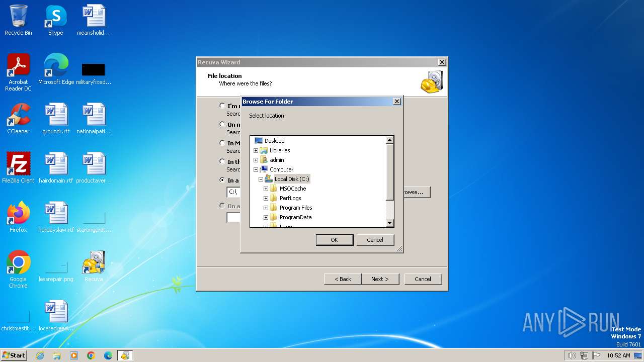
Task: Open Edge from the taskbar
Action: (108, 355)
